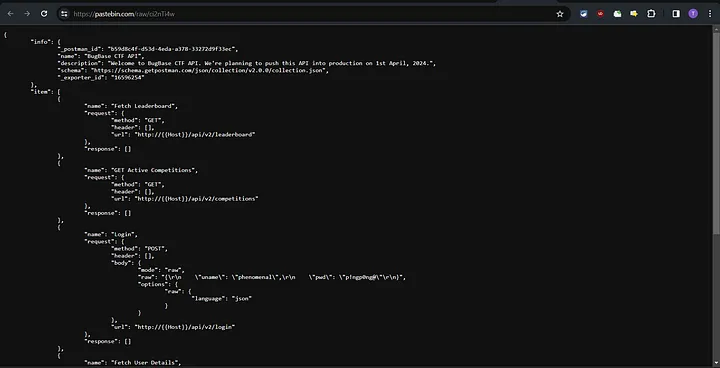Click the "item" key line
Viewport: 720px width, 368px height.
coord(45,91)
